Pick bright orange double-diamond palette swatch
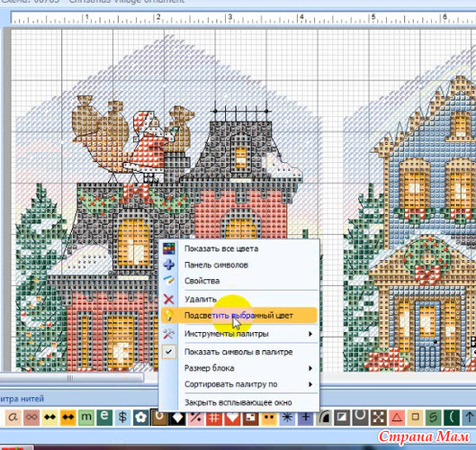The width and height of the screenshot is (476, 450). [x=68, y=418]
